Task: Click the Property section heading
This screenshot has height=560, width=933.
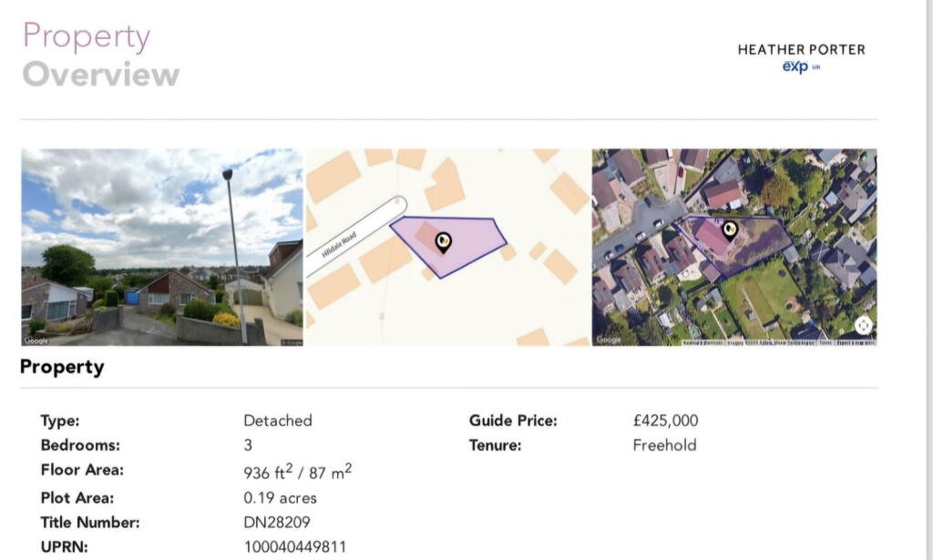Action: click(x=62, y=367)
